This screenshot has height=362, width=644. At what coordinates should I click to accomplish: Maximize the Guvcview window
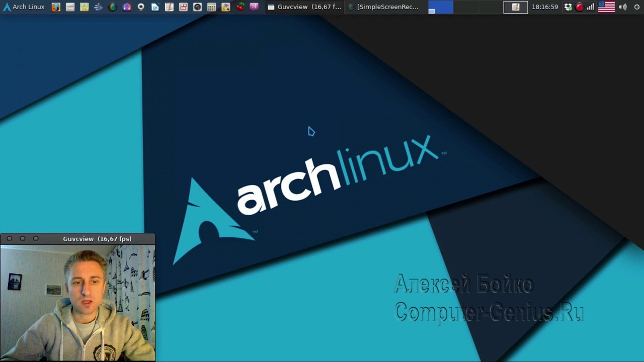coord(35,239)
